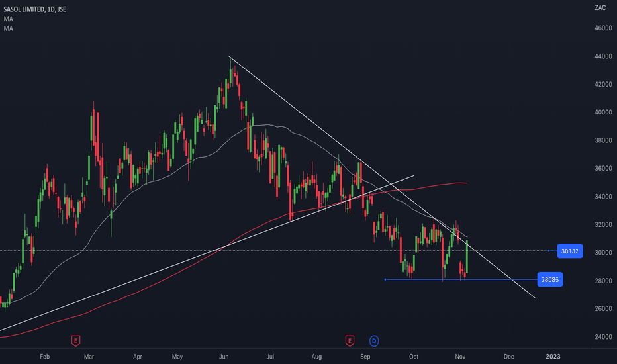Click the Jul label on time axis
617x364 pixels.
click(270, 357)
